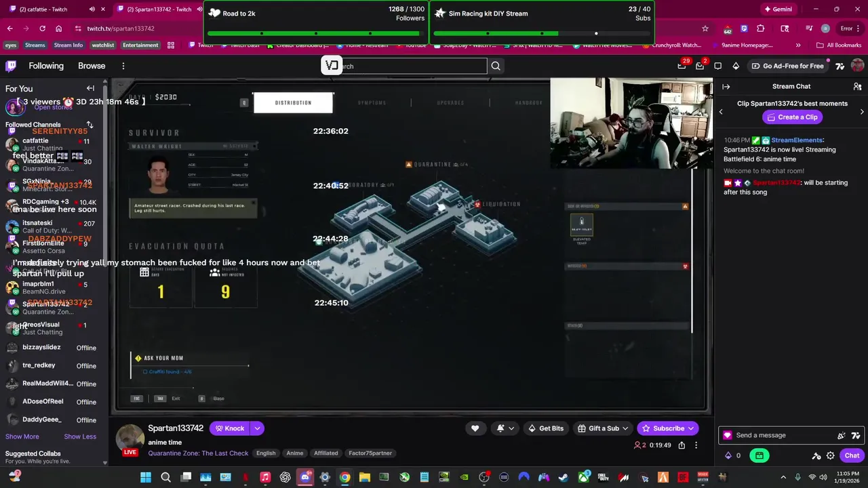Click the browser reload button
868x488 pixels.
tap(42, 28)
